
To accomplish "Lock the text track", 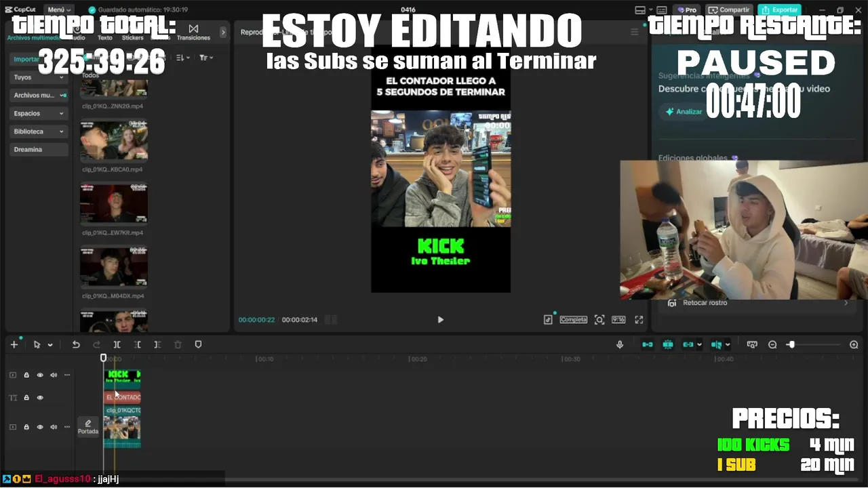I will (x=26, y=398).
